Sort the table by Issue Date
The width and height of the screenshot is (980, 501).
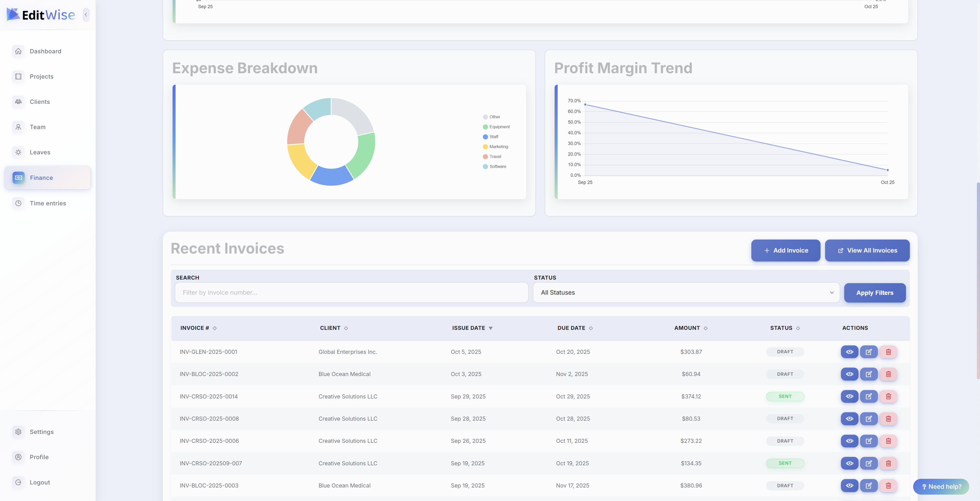[472, 328]
